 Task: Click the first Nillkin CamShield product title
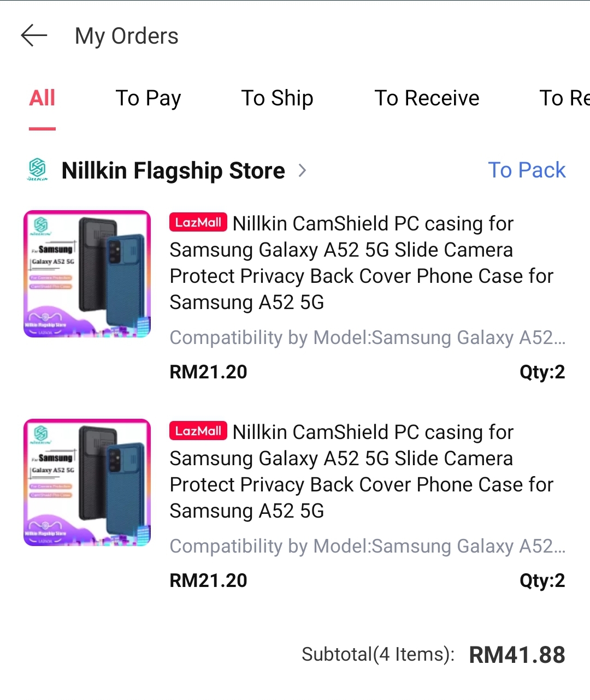[x=361, y=263]
